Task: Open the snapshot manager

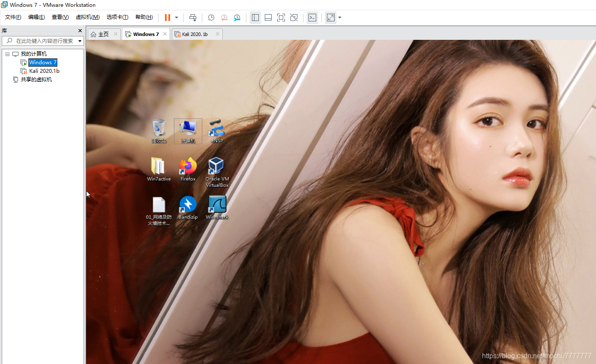Action: [237, 18]
